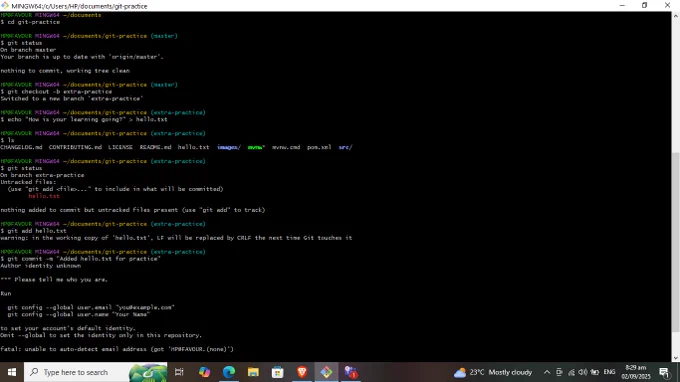The height and width of the screenshot is (382, 680).
Task: Click the 'git add hello.txt' command line
Action: point(33,231)
